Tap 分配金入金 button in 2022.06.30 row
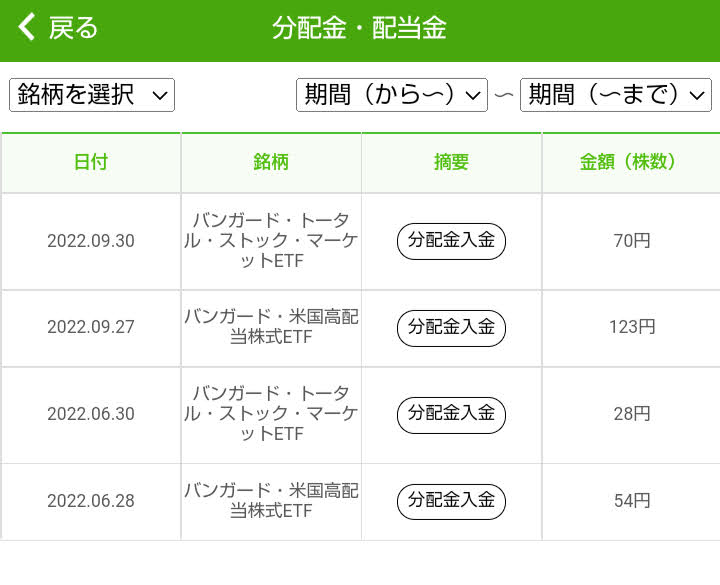Image resolution: width=720 pixels, height=585 pixels. [451, 413]
